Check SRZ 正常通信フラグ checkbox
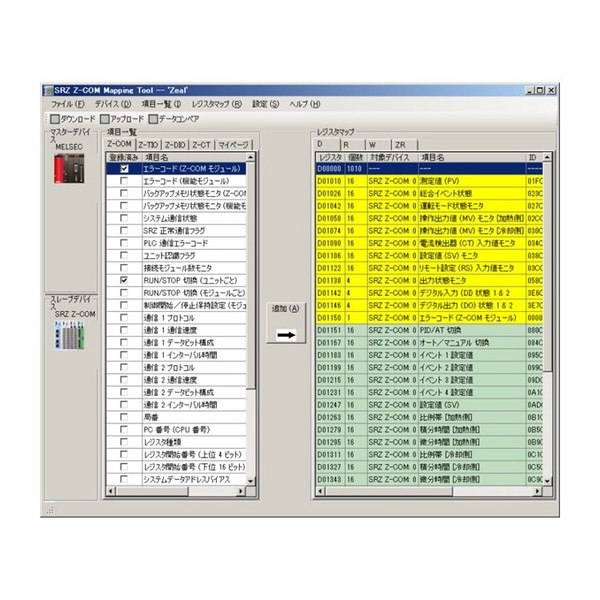 click(124, 231)
